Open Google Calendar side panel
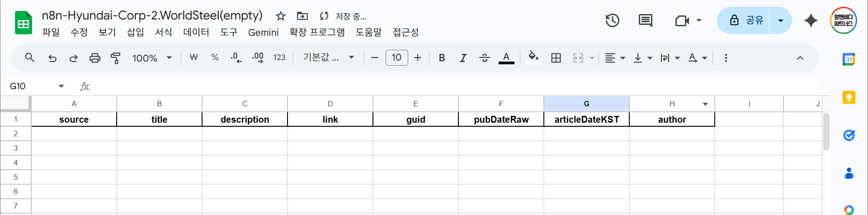 (849, 59)
